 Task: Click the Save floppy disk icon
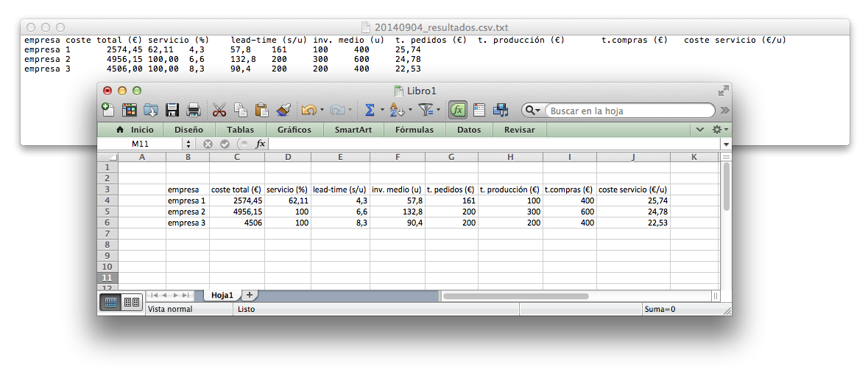172,110
